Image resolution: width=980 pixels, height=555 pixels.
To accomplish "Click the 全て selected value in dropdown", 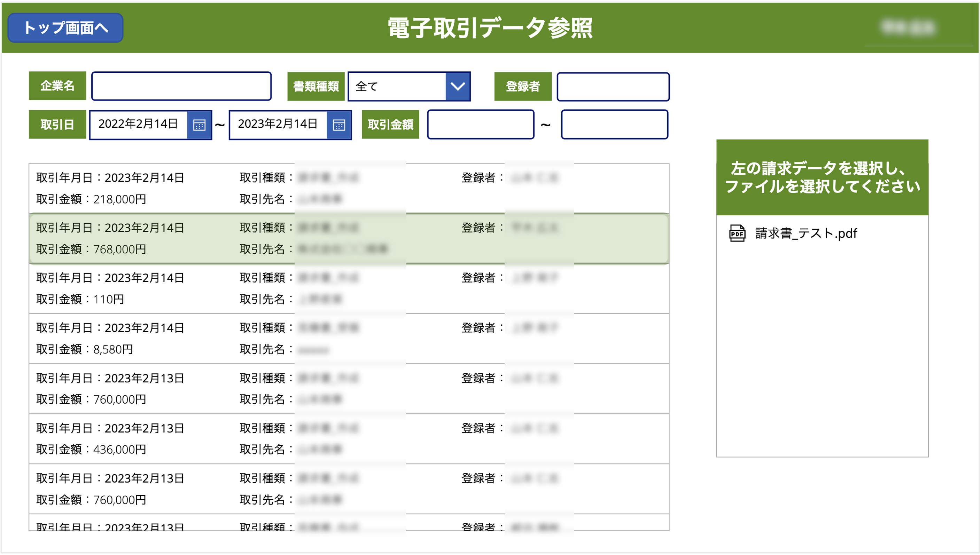I will [x=366, y=87].
